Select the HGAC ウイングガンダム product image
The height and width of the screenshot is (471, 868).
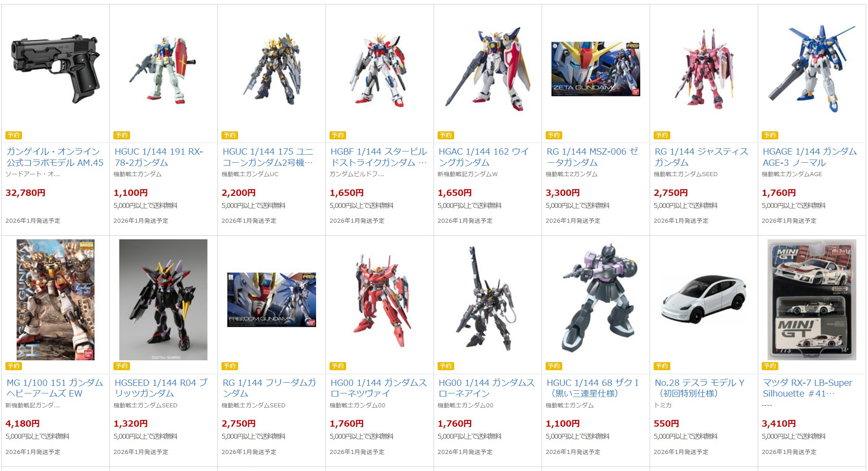point(487,69)
